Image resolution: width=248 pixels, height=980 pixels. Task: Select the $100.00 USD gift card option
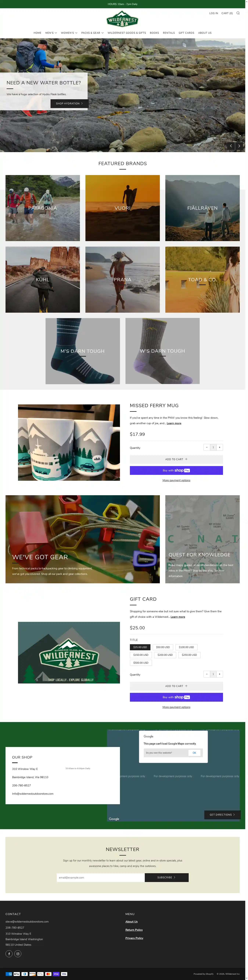point(186,647)
